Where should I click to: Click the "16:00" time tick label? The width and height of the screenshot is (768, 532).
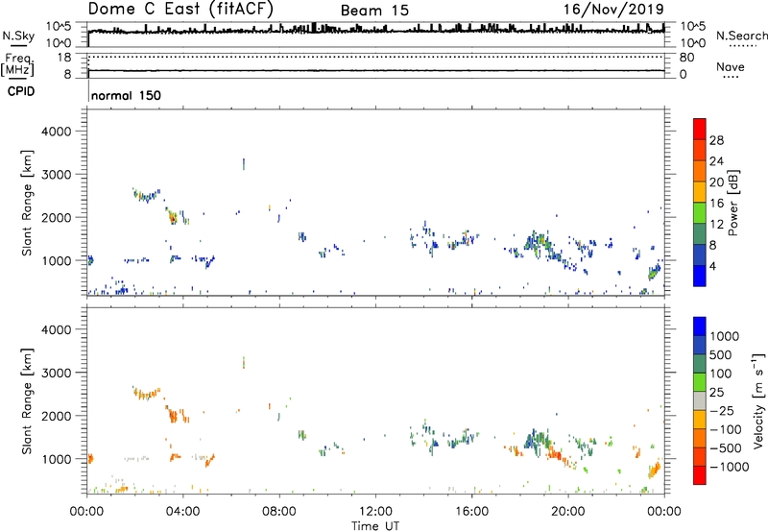pyautogui.click(x=471, y=512)
